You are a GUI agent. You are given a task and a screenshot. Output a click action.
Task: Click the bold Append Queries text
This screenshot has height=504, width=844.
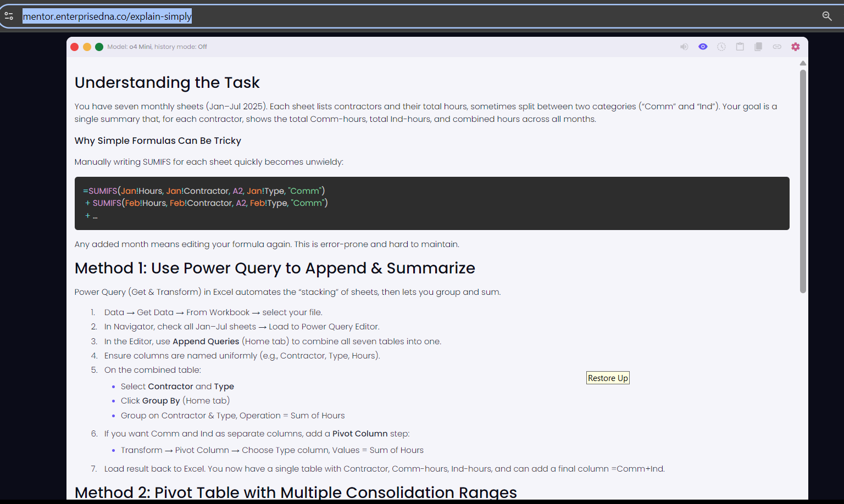click(206, 341)
